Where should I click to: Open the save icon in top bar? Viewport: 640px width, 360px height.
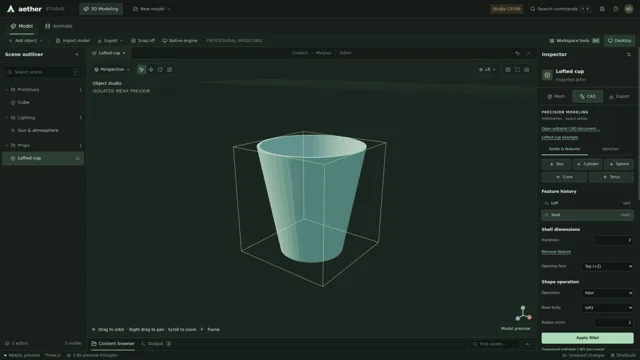pos(602,9)
